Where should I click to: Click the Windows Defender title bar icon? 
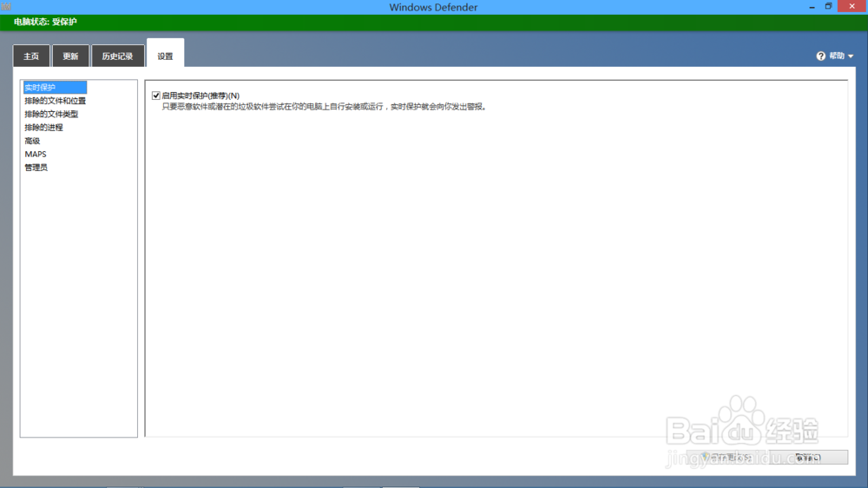click(x=6, y=7)
